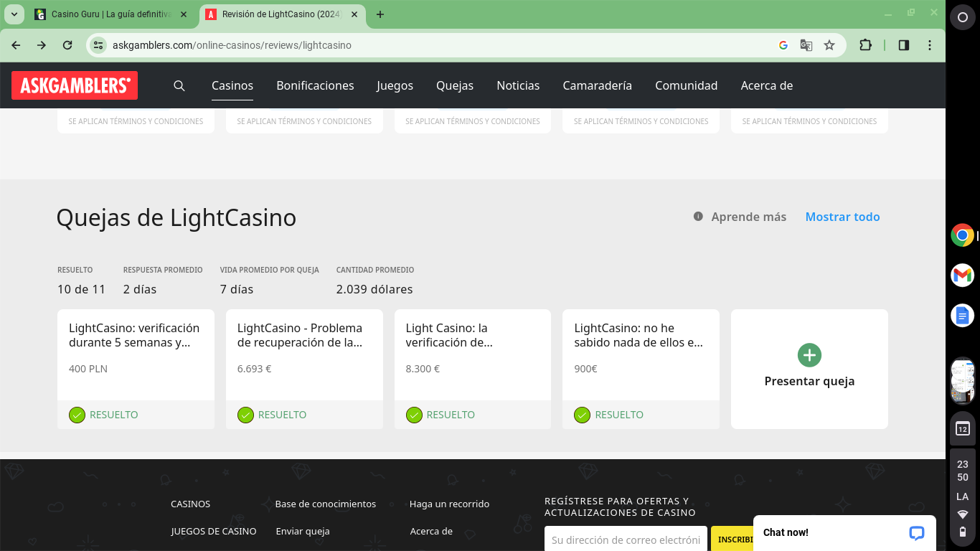Click Mostrar todo complaints link
This screenshot has height=551, width=980.
click(x=842, y=217)
